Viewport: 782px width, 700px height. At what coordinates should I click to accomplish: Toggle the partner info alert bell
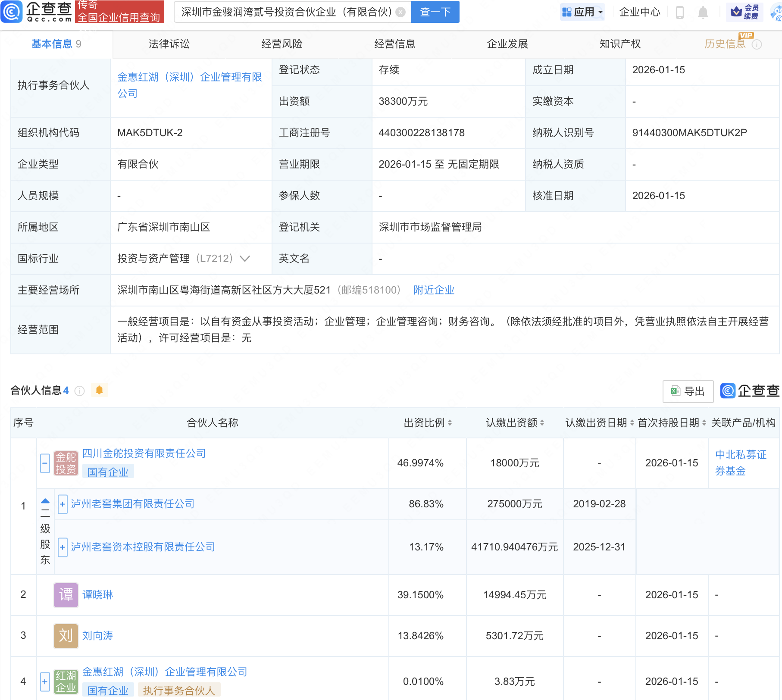click(99, 390)
